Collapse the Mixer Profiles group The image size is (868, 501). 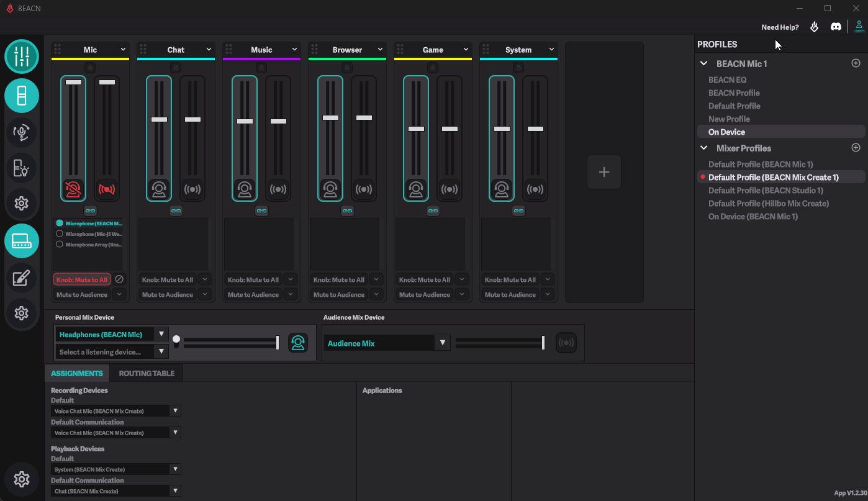coord(703,148)
